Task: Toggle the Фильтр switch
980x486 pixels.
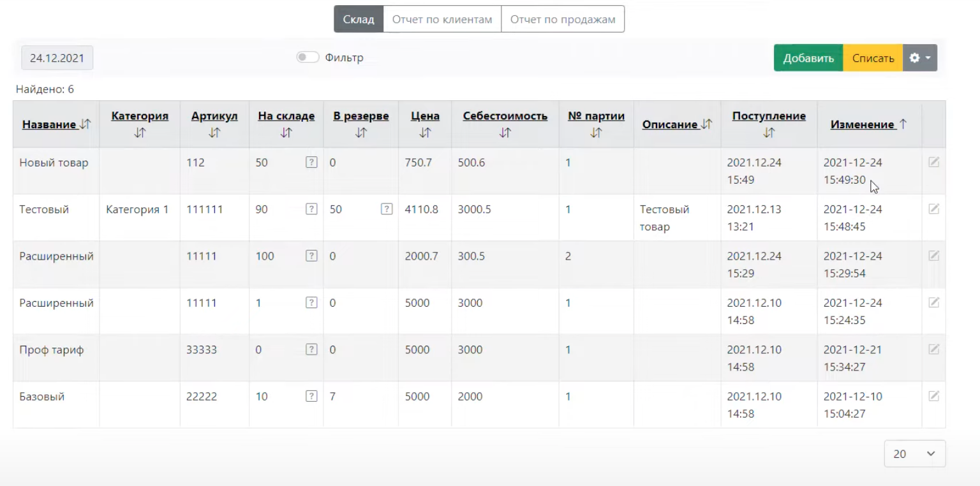Action: pos(308,57)
